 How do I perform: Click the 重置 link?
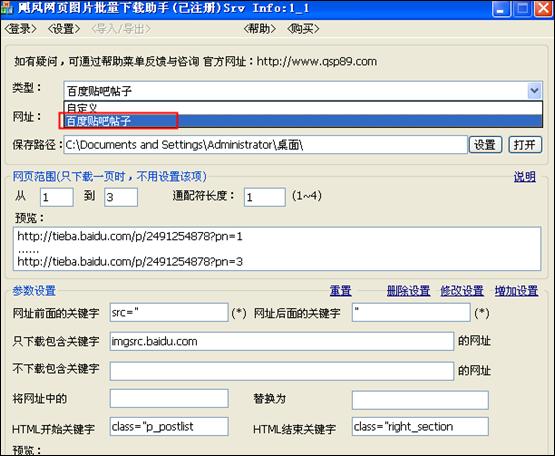341,291
